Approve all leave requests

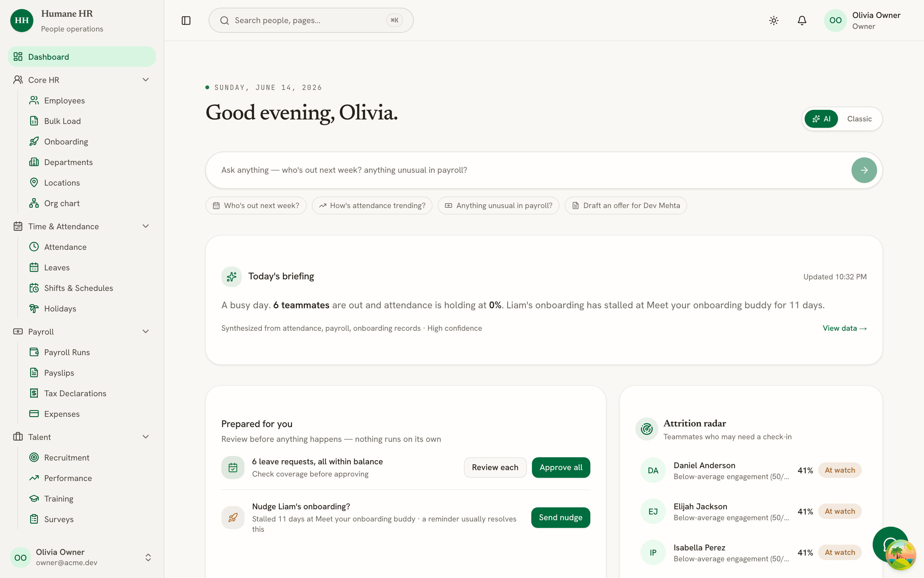pos(561,468)
